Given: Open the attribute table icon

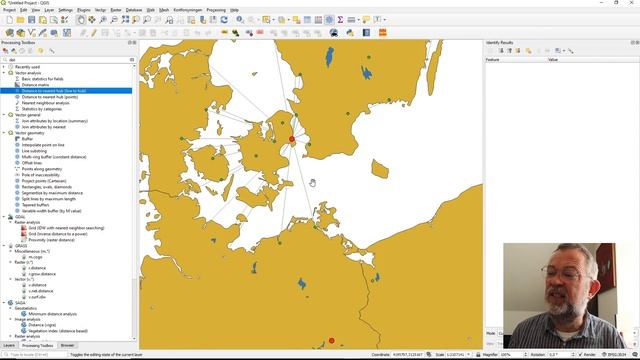Looking at the screenshot, I should 307,20.
